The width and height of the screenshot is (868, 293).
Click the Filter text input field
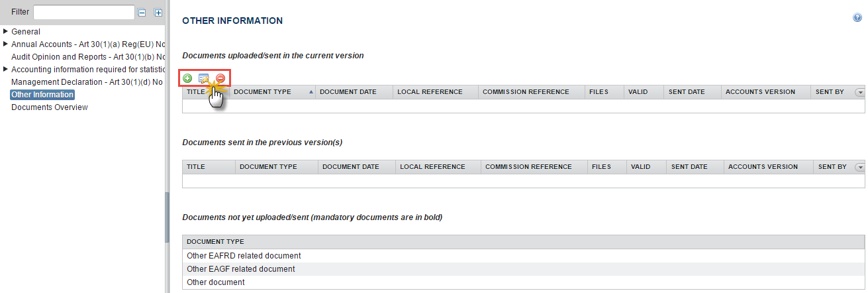point(84,12)
